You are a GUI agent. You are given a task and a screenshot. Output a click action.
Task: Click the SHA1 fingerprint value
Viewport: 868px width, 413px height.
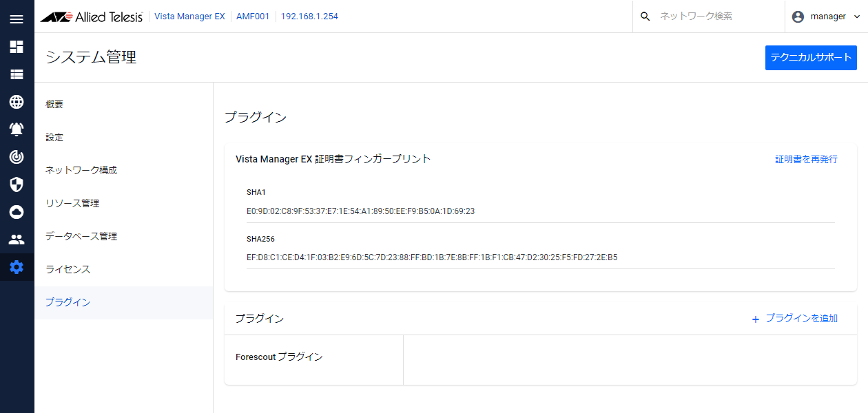pyautogui.click(x=360, y=211)
